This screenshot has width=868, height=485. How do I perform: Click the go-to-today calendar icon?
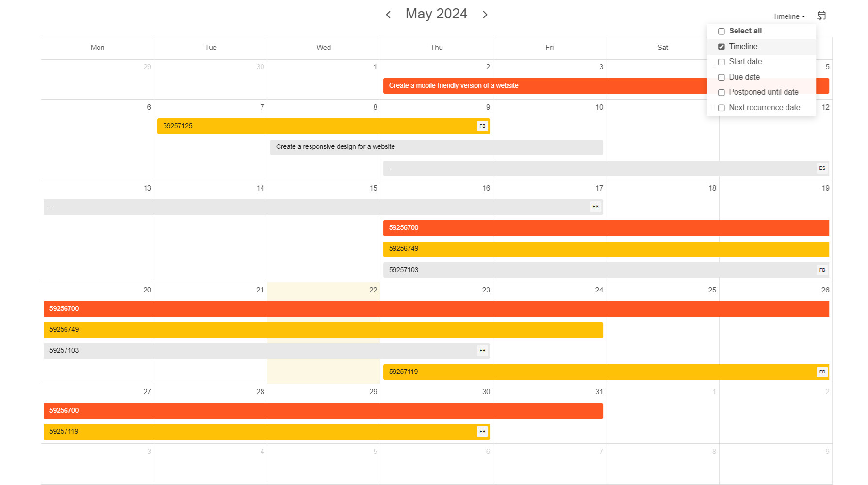point(821,16)
